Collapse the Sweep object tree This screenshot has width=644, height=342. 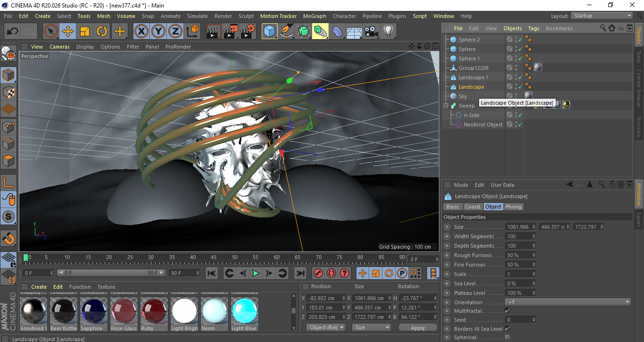coord(446,106)
